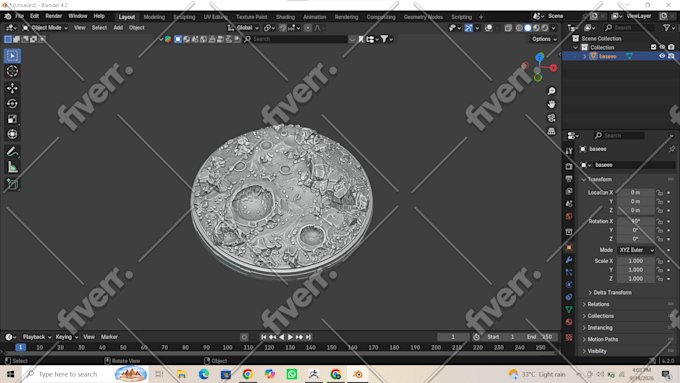Image resolution: width=680 pixels, height=383 pixels.
Task: Pick the Scale tool
Action: pyautogui.click(x=12, y=119)
